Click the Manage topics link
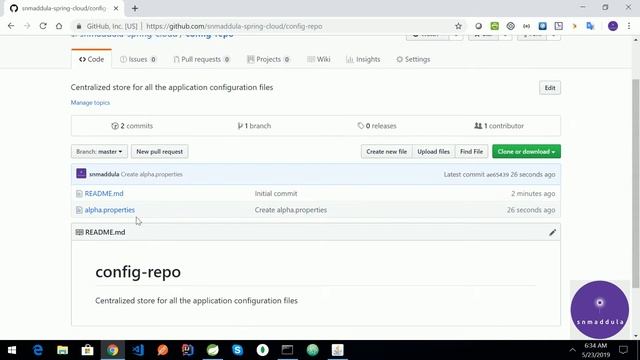The width and height of the screenshot is (640, 360). click(90, 102)
